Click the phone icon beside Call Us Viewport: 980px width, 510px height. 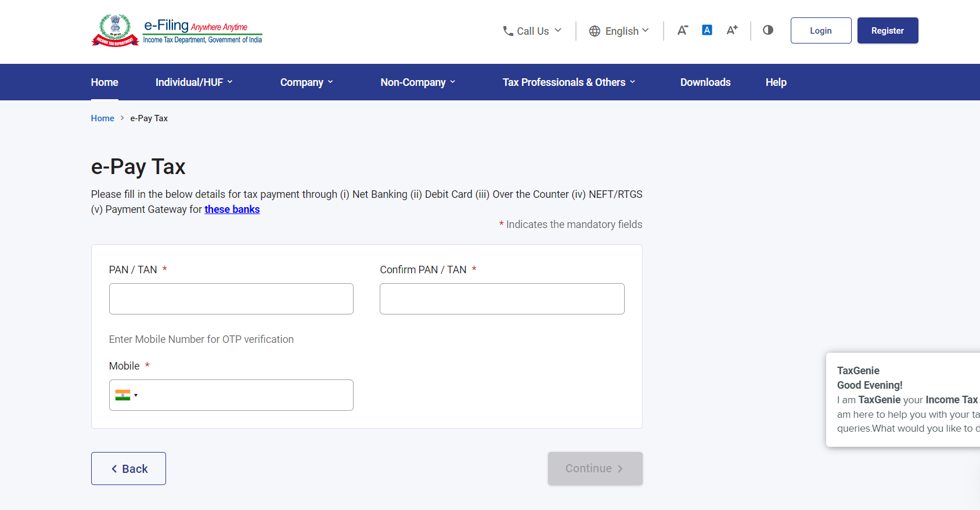(x=508, y=31)
